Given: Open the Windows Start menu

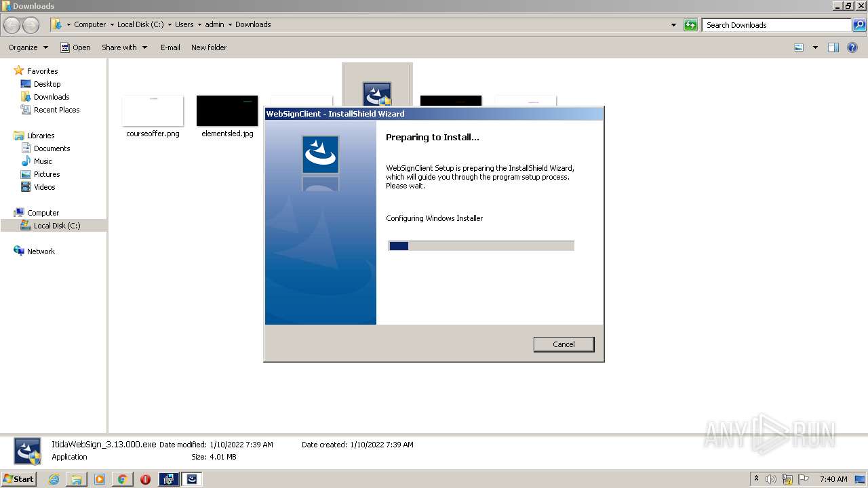Looking at the screenshot, I should (19, 479).
